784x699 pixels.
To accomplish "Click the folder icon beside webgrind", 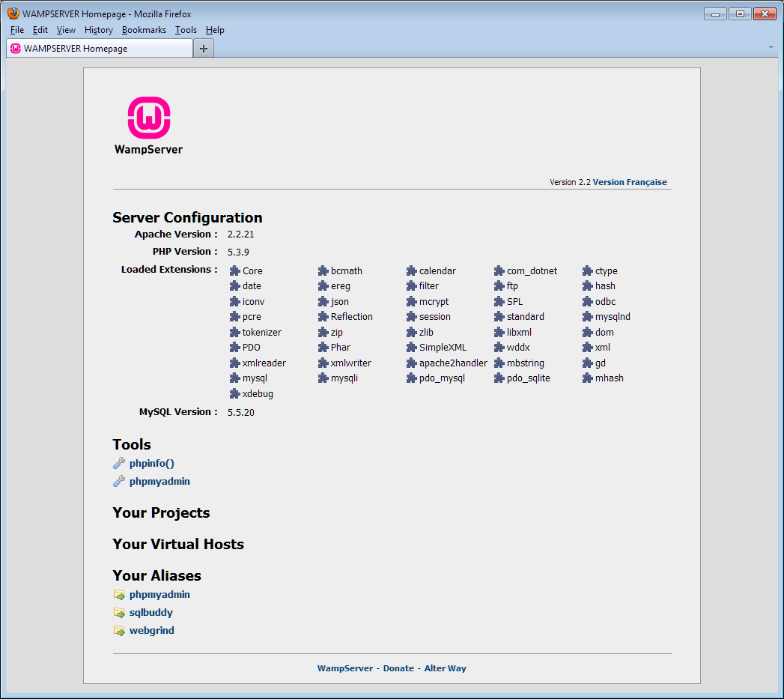I will click(x=119, y=631).
